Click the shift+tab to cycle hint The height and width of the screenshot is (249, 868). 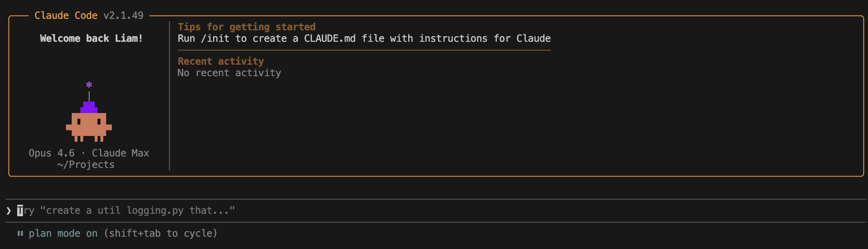161,233
